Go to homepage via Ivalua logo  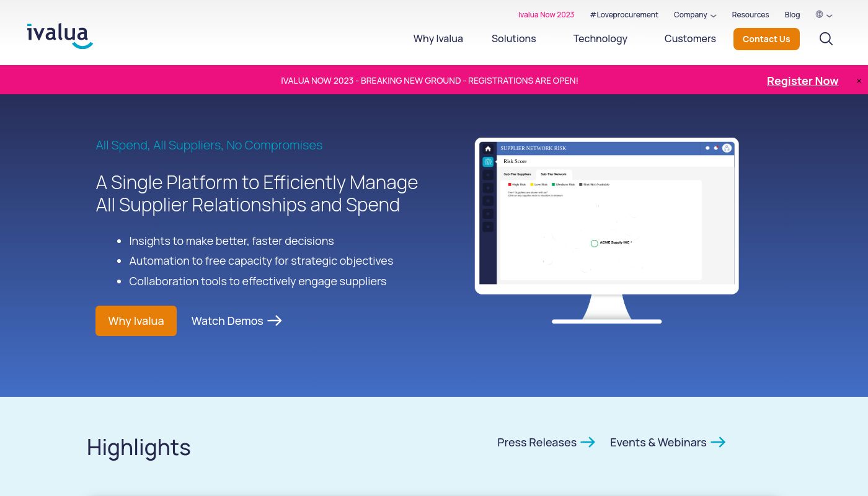[60, 36]
